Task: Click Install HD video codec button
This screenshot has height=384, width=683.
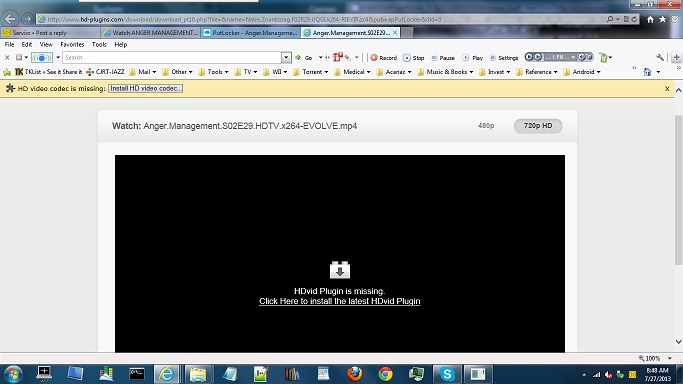Action: [145, 88]
